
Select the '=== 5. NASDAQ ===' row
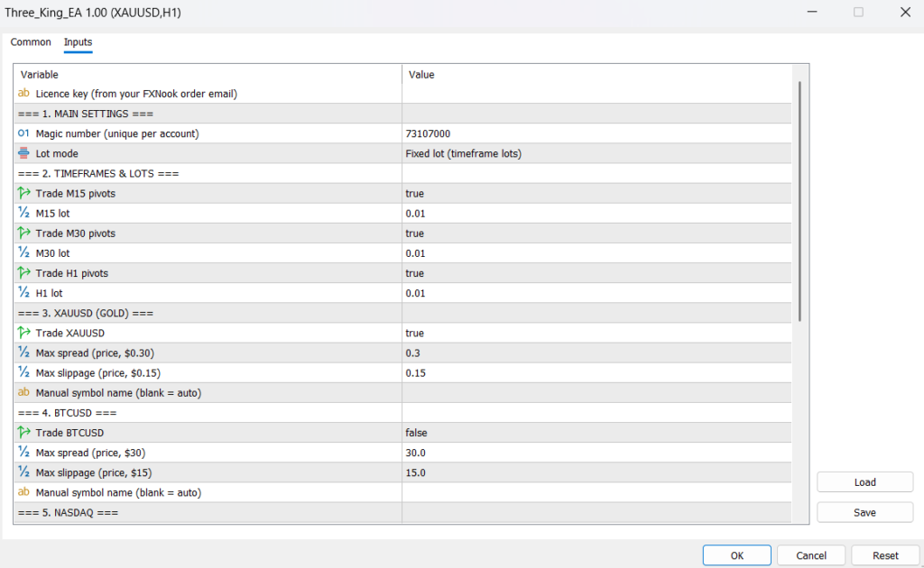(x=402, y=513)
